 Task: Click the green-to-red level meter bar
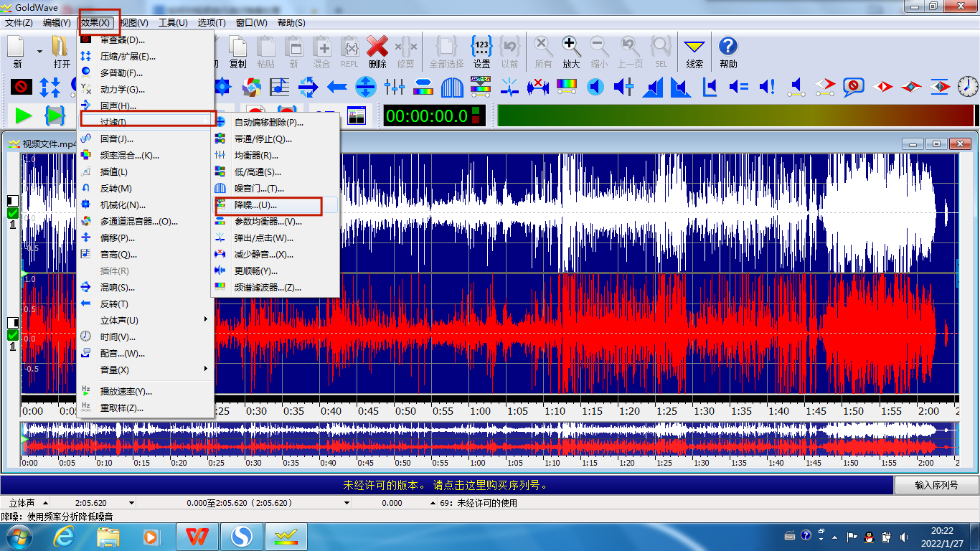735,116
